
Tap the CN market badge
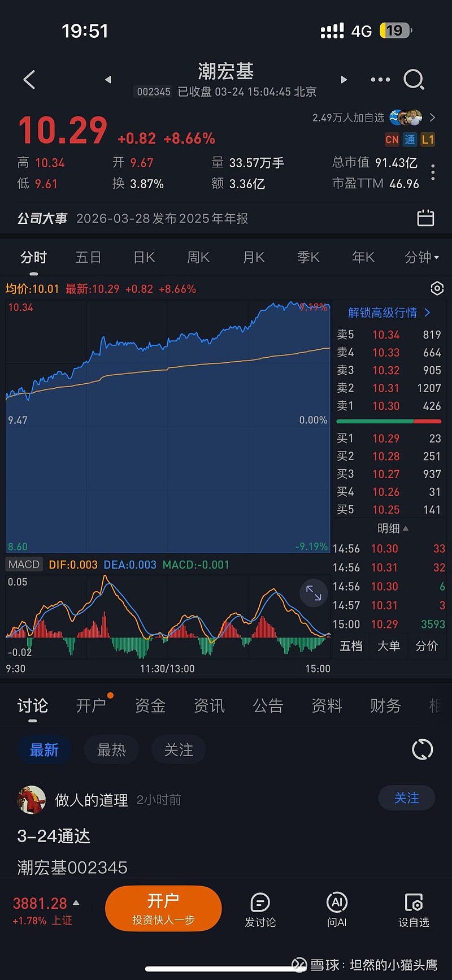(392, 140)
